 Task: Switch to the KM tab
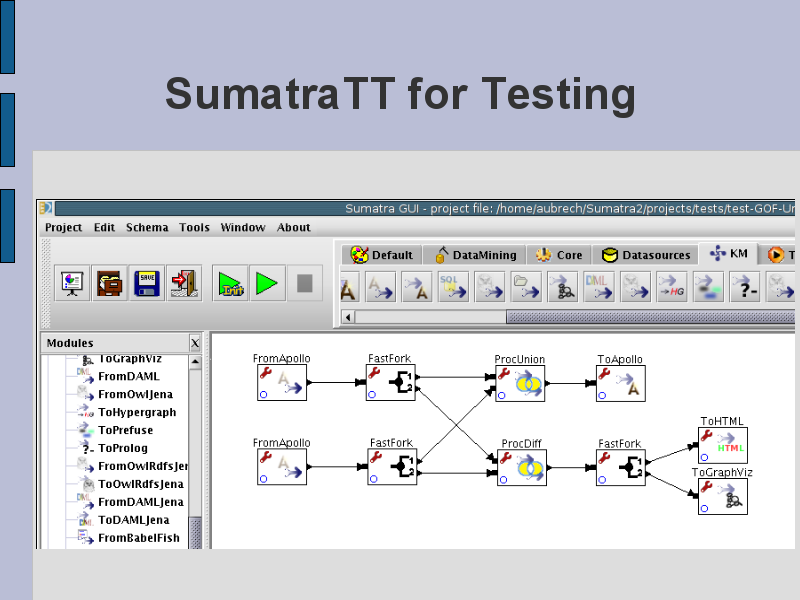tap(729, 253)
